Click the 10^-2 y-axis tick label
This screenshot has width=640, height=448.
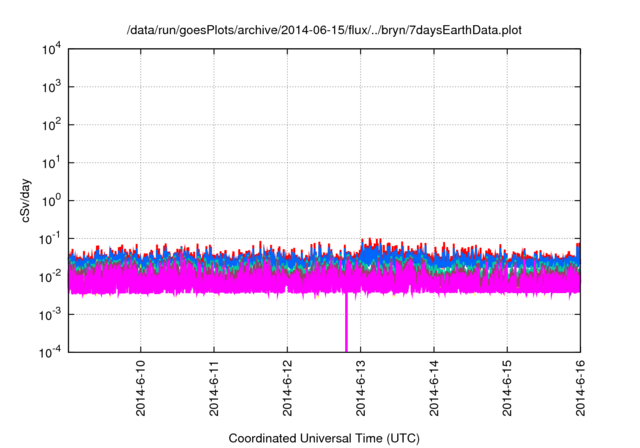(50, 277)
